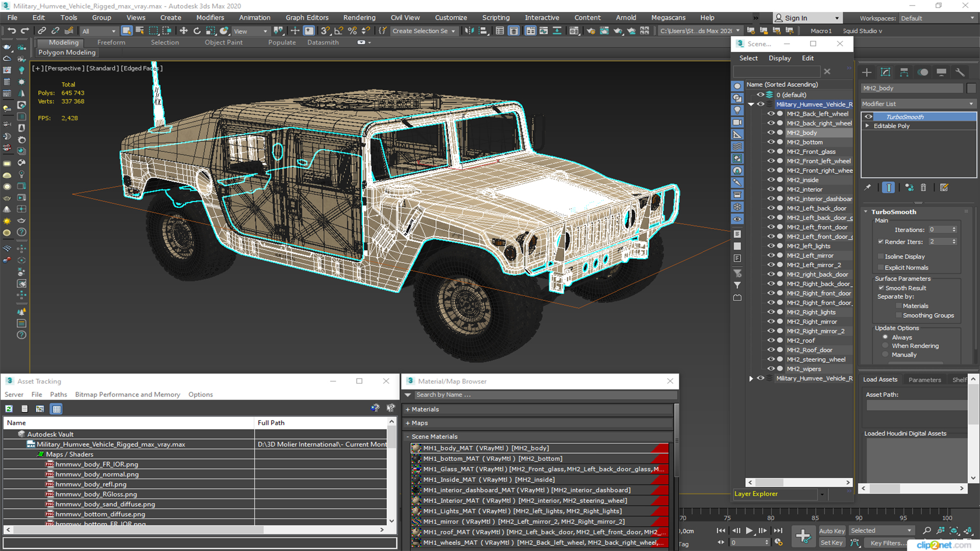The height and width of the screenshot is (551, 980).
Task: Enable the Isoline Display checkbox
Action: (880, 257)
